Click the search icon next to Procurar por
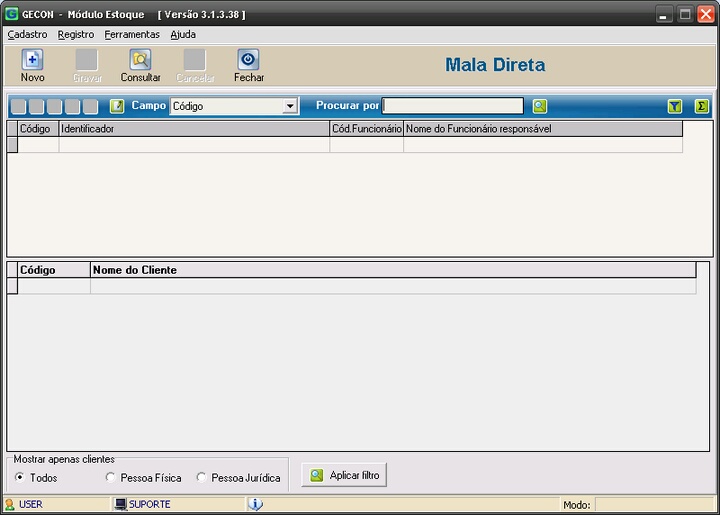 tap(540, 106)
